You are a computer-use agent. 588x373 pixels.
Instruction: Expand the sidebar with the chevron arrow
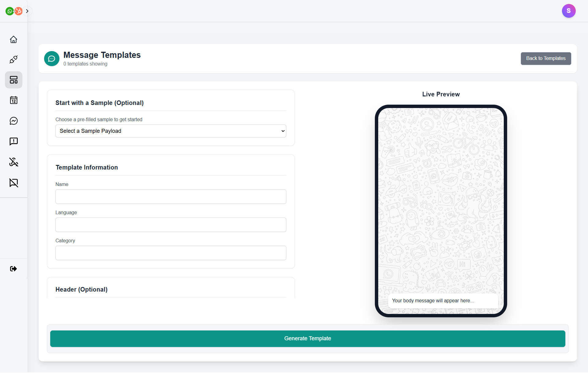point(27,11)
